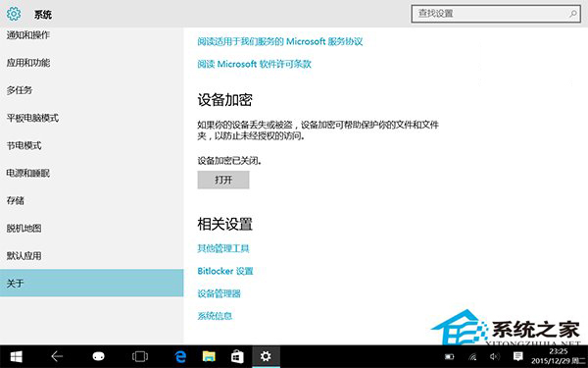This screenshot has height=368, width=588.
Task: Open the 设备管理器 link
Action: (219, 293)
